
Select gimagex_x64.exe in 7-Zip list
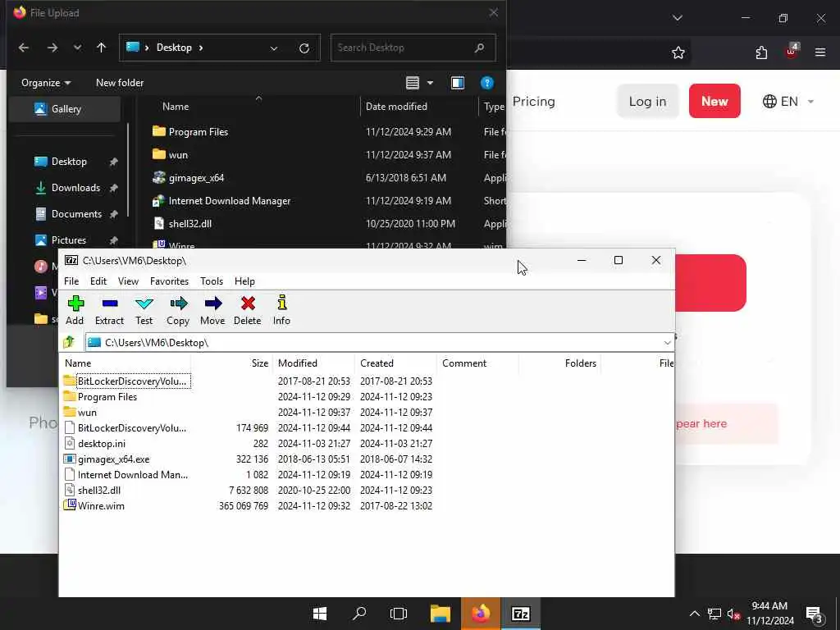(113, 459)
